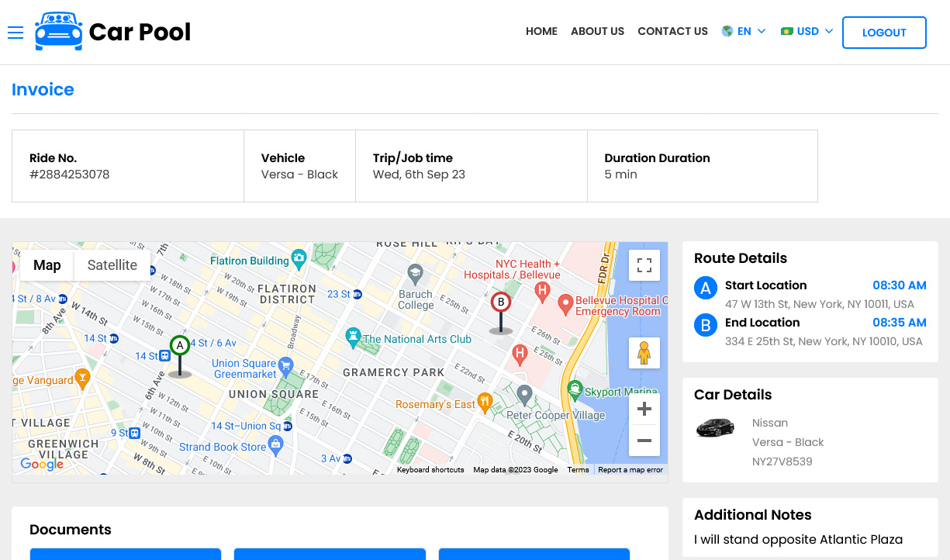Open the EN language dropdown
This screenshot has width=950, height=560.
pos(744,32)
